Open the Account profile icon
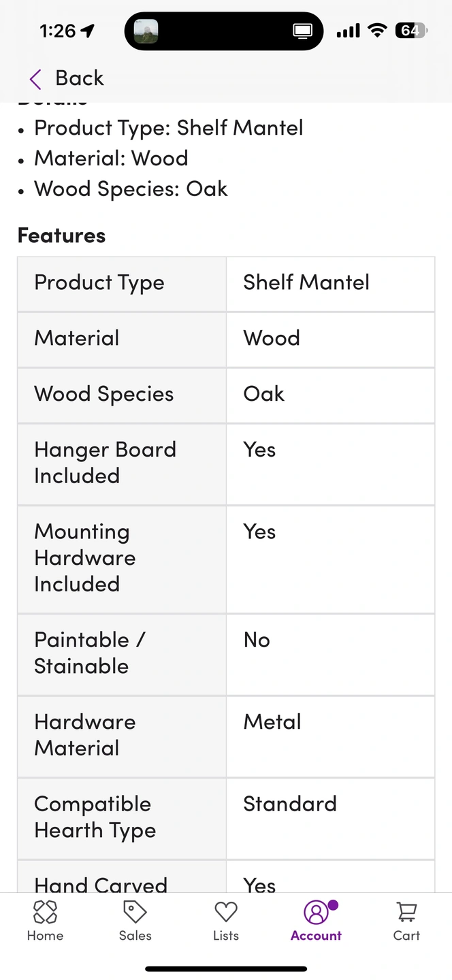This screenshot has height=980, width=452. (316, 912)
